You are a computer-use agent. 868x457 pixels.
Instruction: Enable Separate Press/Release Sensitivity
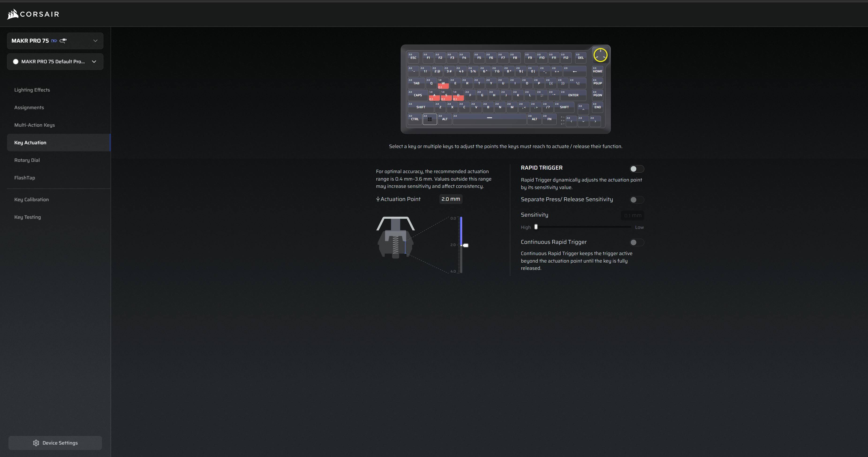coord(637,200)
